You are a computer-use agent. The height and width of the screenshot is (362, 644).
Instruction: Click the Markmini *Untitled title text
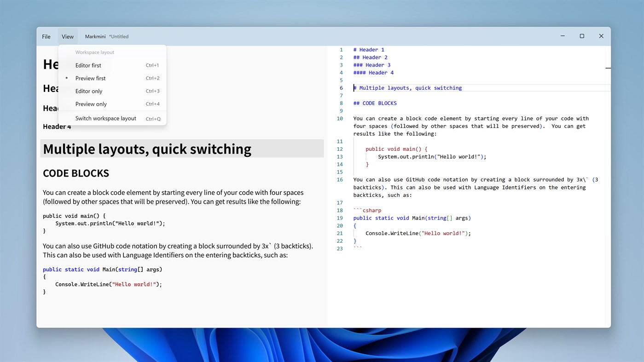coord(107,37)
